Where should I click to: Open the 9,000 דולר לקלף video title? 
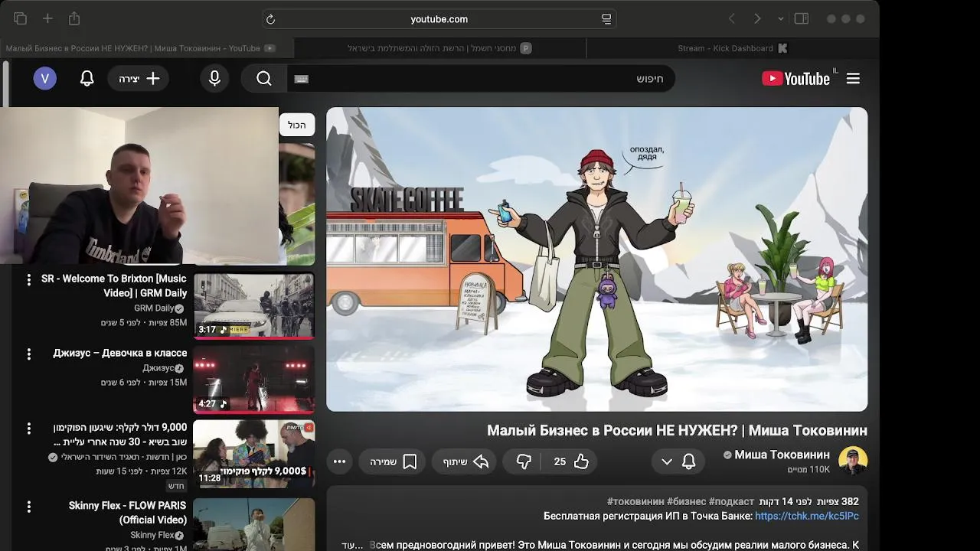120,435
